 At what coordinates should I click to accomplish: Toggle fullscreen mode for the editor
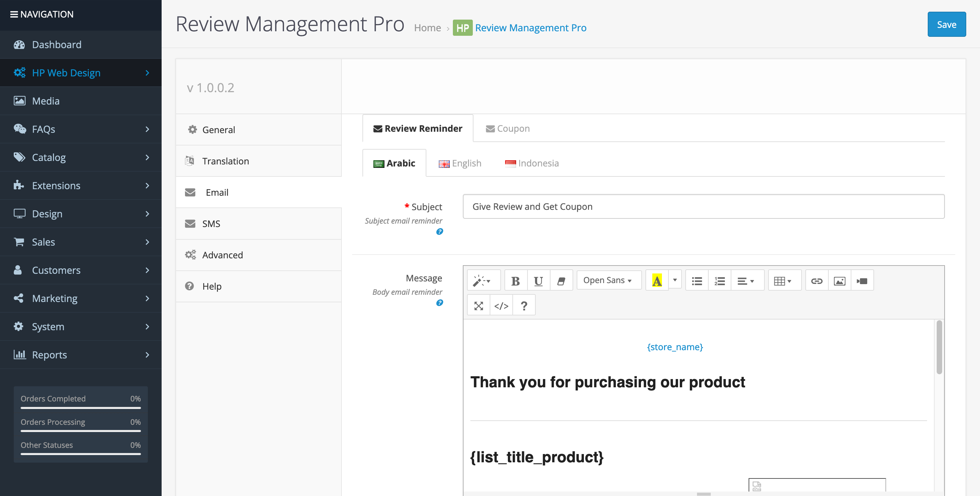tap(478, 305)
